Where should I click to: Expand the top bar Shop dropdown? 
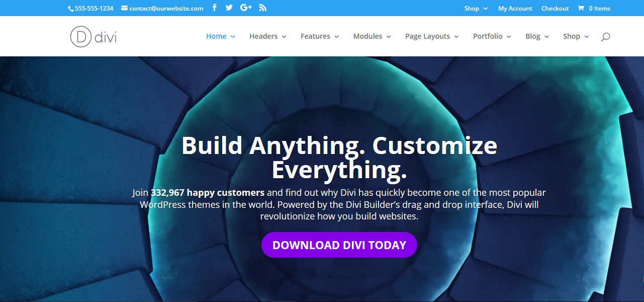tap(476, 8)
